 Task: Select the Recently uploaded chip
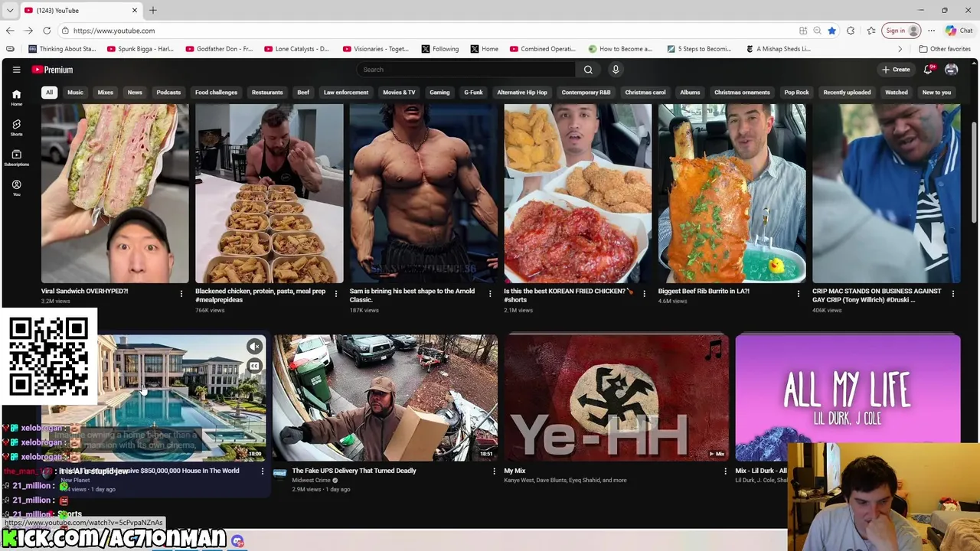[x=847, y=93]
